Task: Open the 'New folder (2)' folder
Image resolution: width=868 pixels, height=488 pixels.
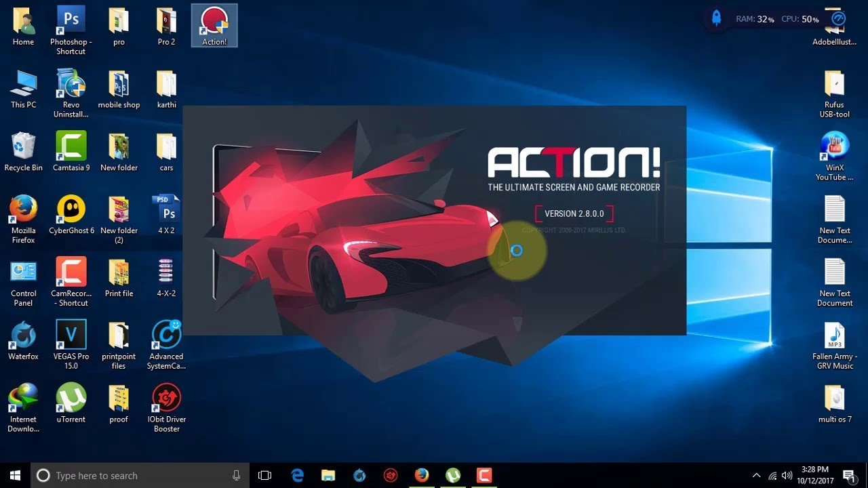Action: 119,220
